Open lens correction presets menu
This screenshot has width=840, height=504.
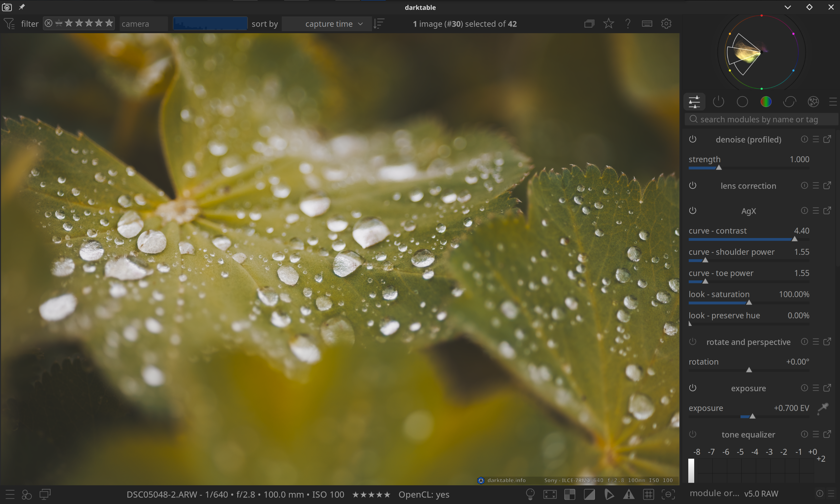(816, 186)
